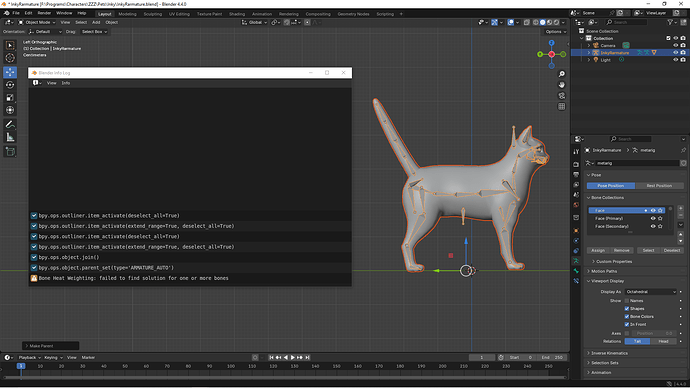Open the Bone Constraints properties tab
Screen dimensions: 690x388
(576, 281)
